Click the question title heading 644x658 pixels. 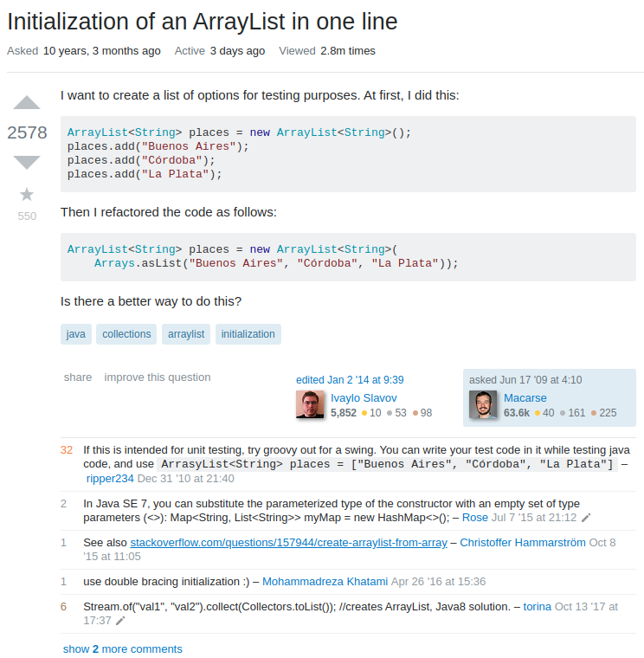click(x=203, y=22)
